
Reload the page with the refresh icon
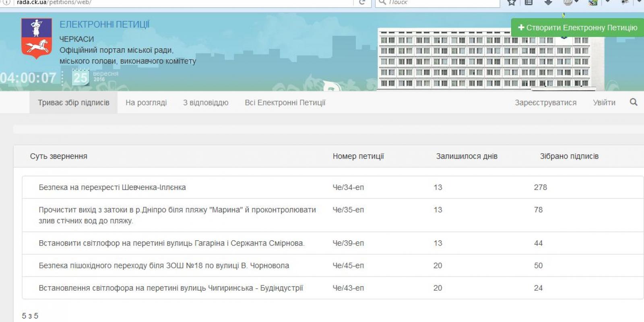[362, 2]
